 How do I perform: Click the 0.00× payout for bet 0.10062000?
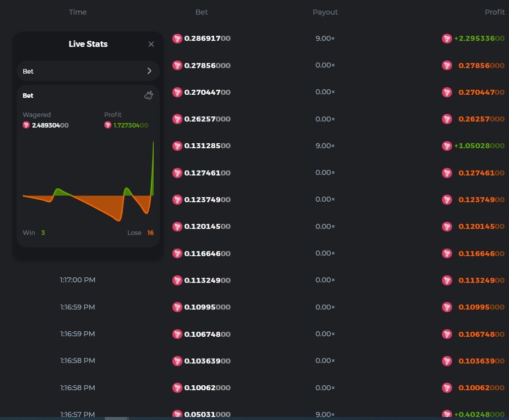point(325,388)
